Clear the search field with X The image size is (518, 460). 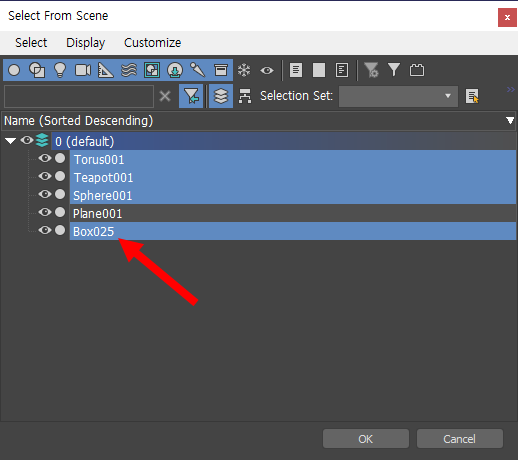click(x=165, y=96)
